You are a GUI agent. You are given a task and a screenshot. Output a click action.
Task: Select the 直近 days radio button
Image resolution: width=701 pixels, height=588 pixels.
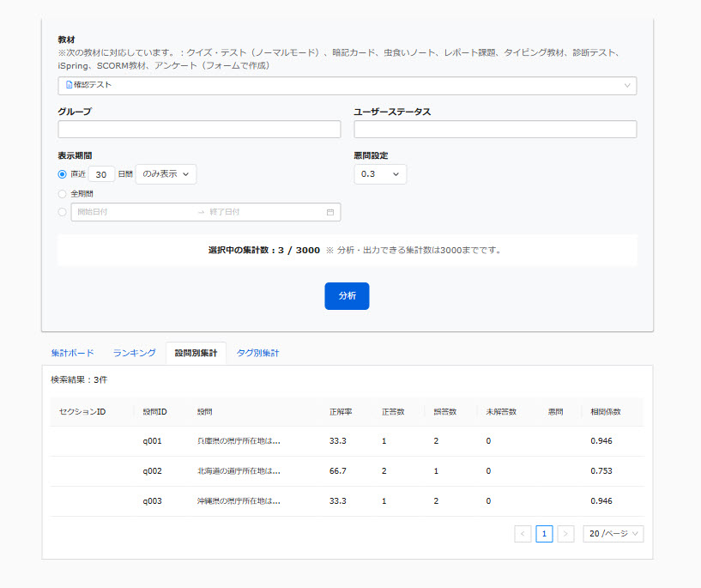[62, 174]
